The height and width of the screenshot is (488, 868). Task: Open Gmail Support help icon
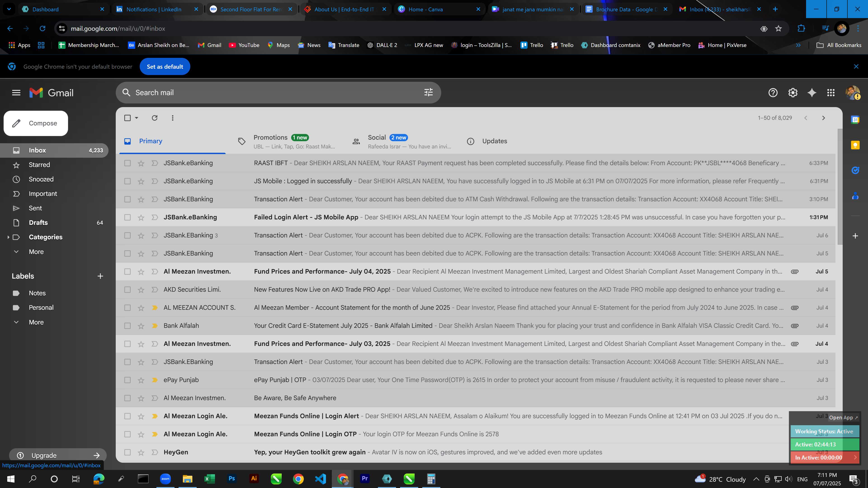click(773, 93)
